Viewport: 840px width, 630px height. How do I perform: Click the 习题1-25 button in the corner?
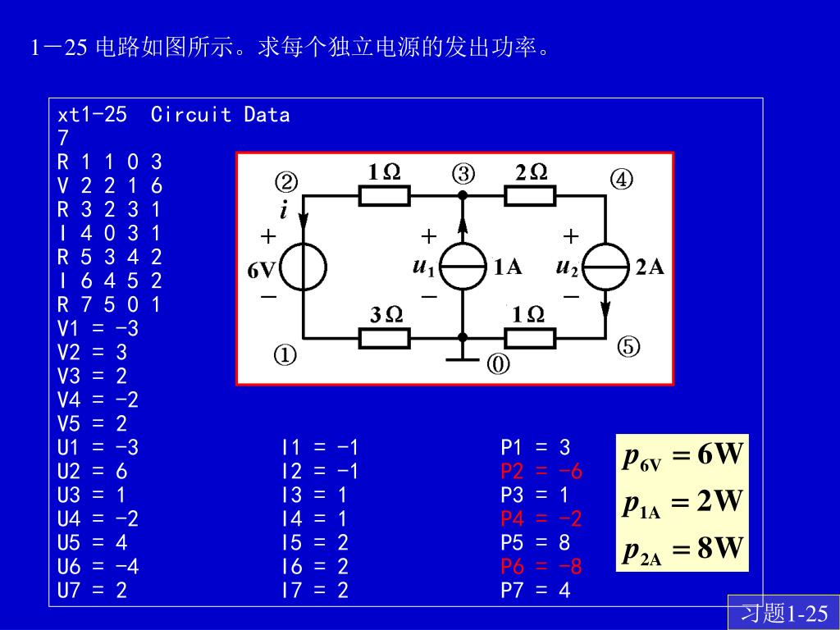tap(783, 612)
